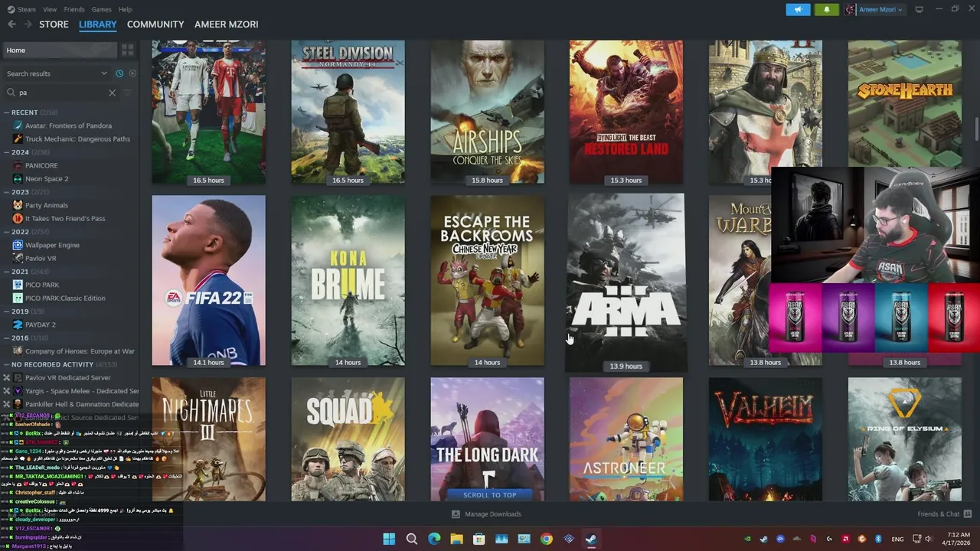Select Neon Space 2 entry

[47, 179]
